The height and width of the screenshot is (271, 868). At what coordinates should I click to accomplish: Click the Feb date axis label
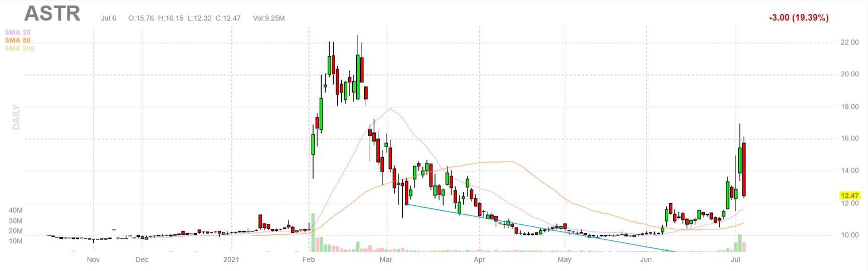point(309,259)
